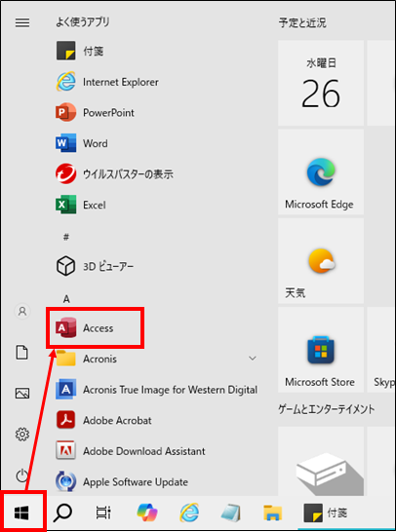Open the 付箋 sticky notes app
The width and height of the screenshot is (396, 532).
80,51
